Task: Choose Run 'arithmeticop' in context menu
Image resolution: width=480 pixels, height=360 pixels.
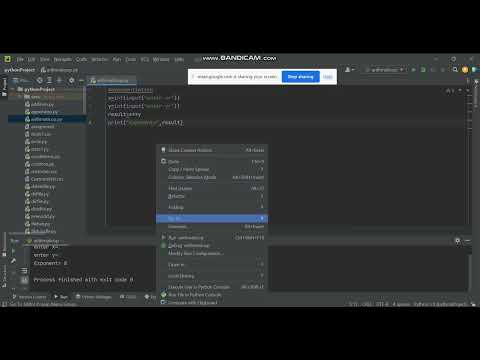Action: pyautogui.click(x=212, y=238)
